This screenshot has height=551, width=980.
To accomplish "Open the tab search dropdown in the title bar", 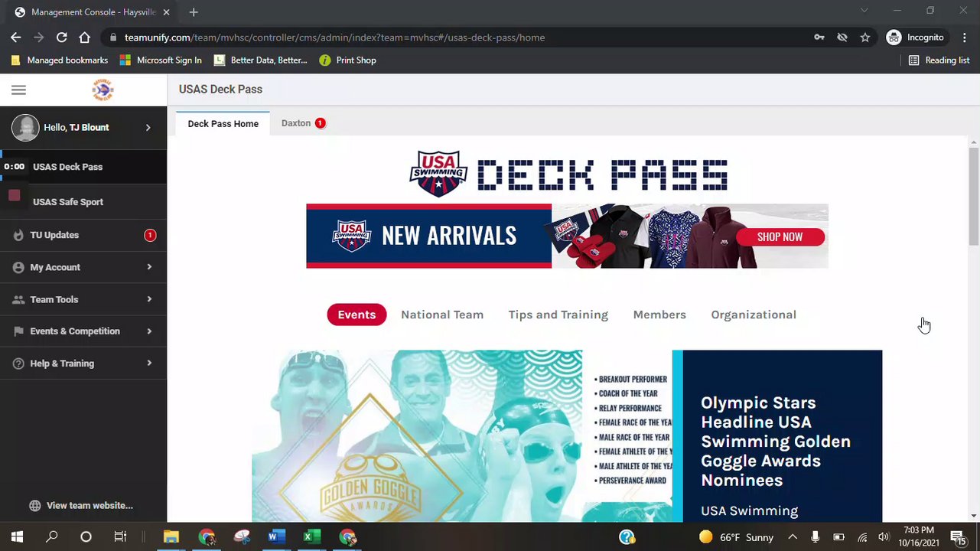I will (864, 11).
